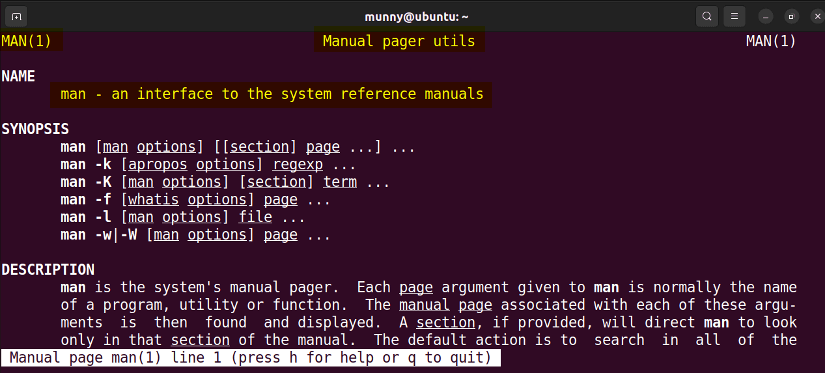Click underlined 'file' in man -l line
This screenshot has height=373, width=825.
coord(256,217)
